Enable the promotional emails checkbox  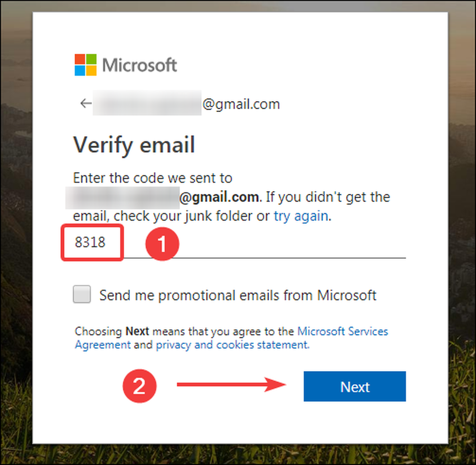coord(82,294)
